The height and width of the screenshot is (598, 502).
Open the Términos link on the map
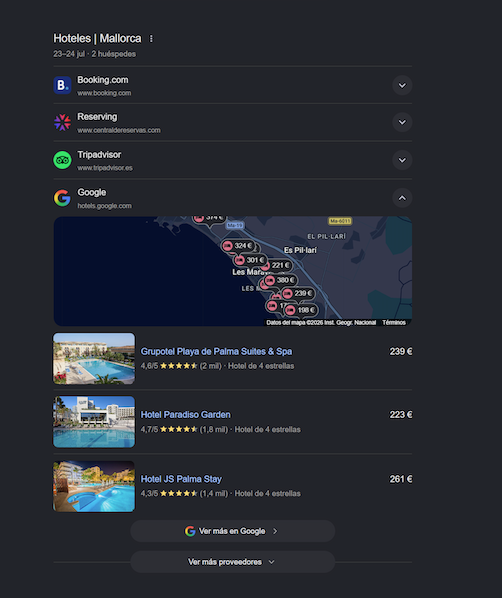[394, 323]
